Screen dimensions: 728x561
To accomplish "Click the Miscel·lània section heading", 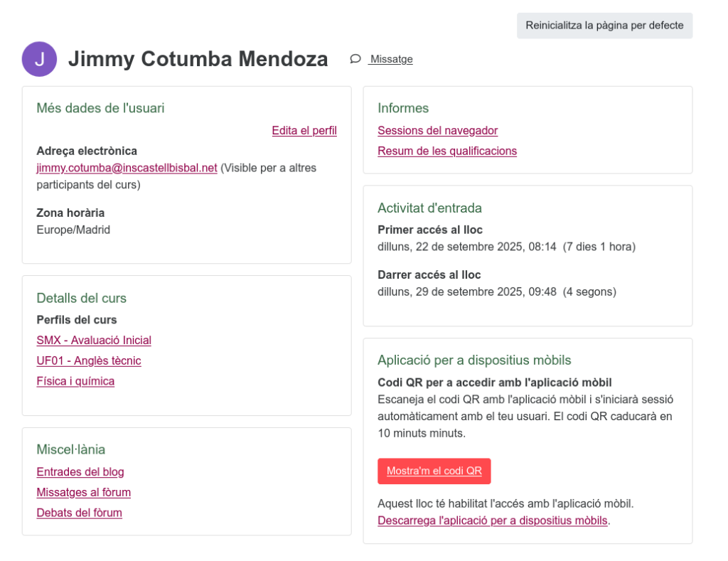I will coord(71,449).
